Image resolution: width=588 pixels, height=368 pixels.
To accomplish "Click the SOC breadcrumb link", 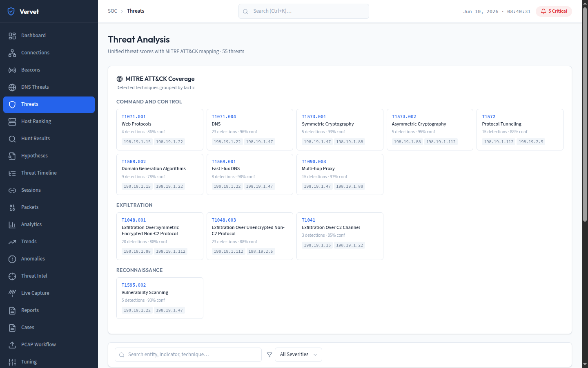I will pyautogui.click(x=112, y=11).
